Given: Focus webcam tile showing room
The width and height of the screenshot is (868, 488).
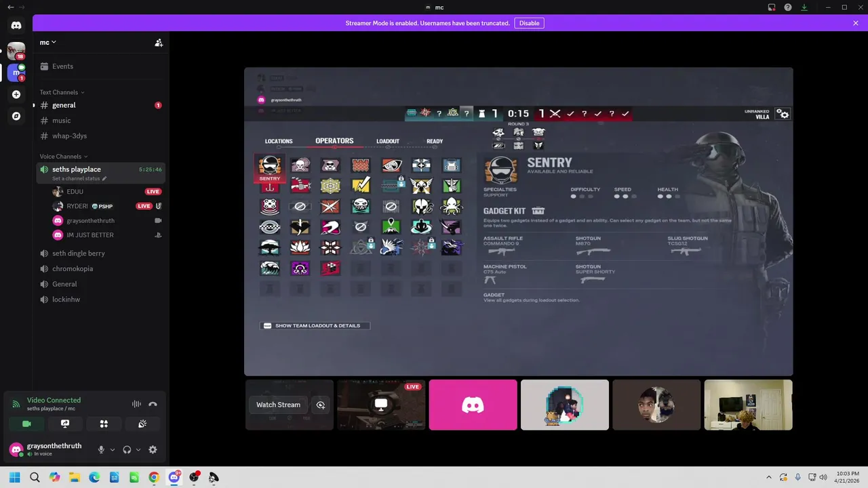Looking at the screenshot, I should (x=748, y=405).
